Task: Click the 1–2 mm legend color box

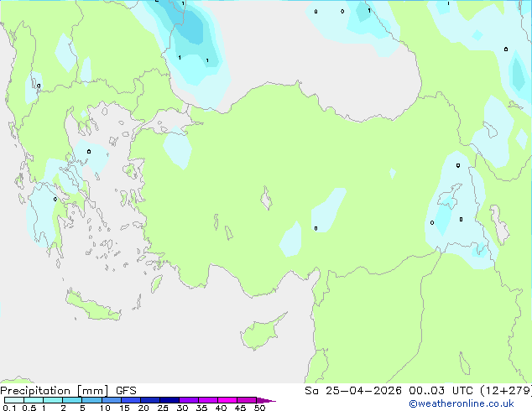Action: click(x=53, y=400)
